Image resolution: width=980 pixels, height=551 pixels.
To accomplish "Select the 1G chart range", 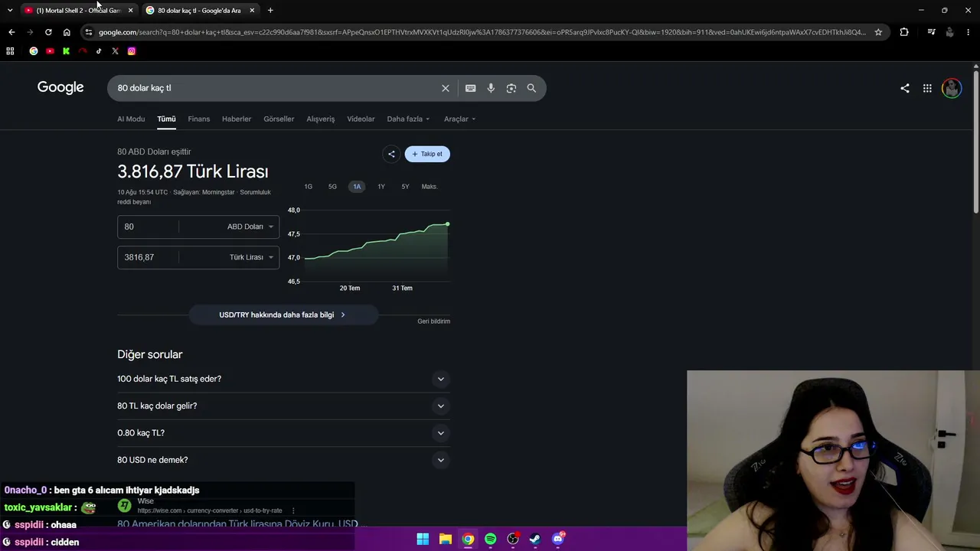I will tap(309, 187).
